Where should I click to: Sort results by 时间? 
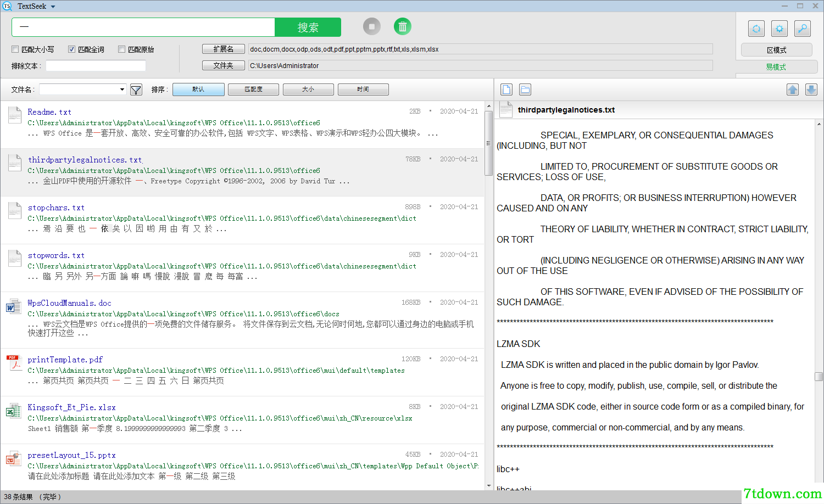coord(363,89)
